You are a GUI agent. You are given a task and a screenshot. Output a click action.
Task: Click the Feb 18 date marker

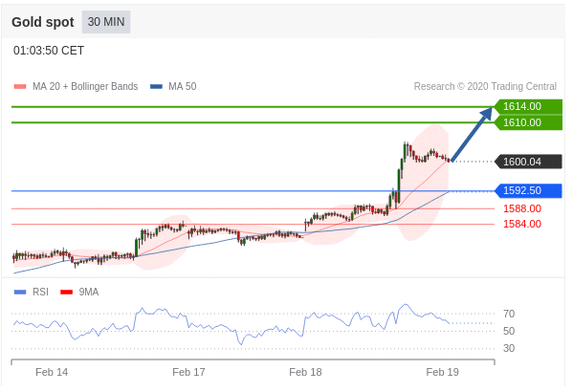coord(305,372)
